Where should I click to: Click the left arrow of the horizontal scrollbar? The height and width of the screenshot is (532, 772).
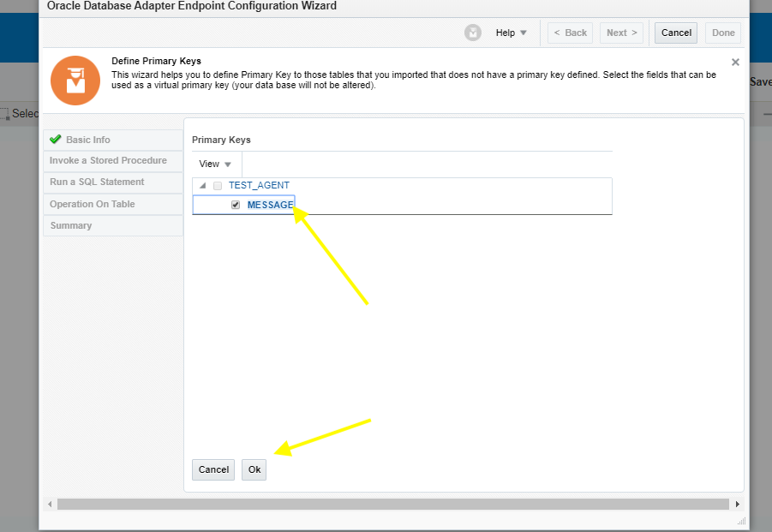pyautogui.click(x=49, y=504)
